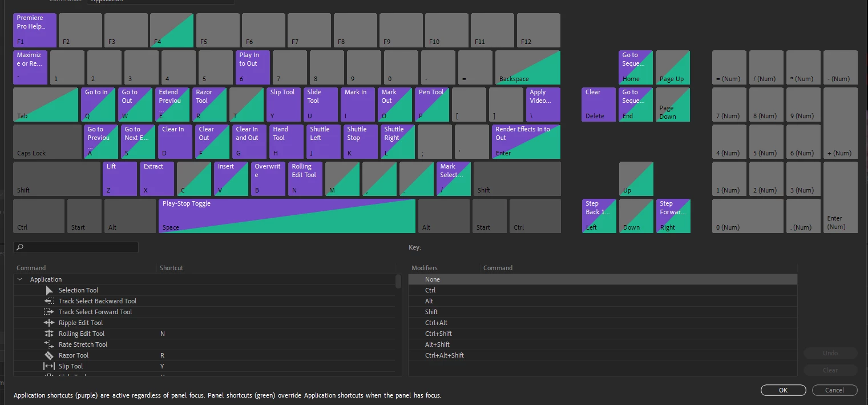Select the Clear In and Out G key
This screenshot has height=405, width=868.
(x=249, y=142)
